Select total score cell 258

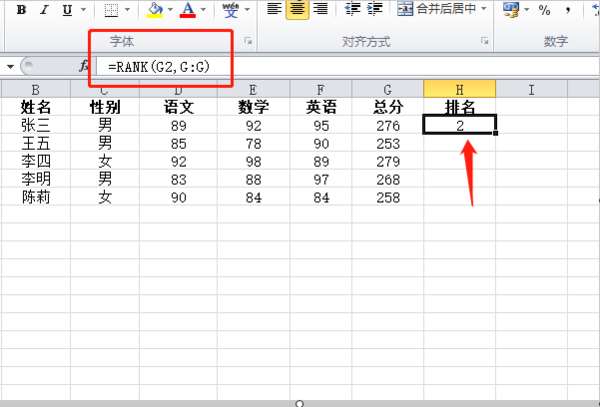click(x=388, y=197)
